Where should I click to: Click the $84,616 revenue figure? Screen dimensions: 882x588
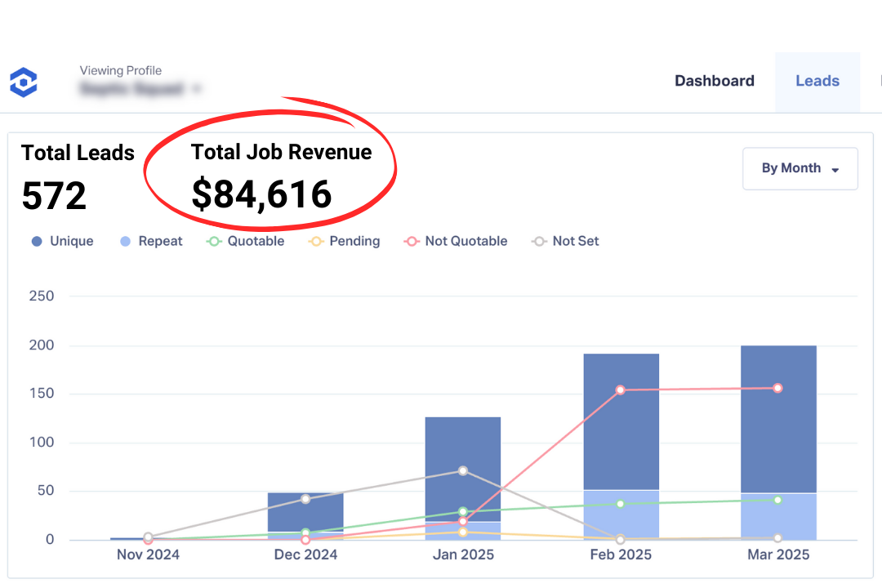coord(261,194)
